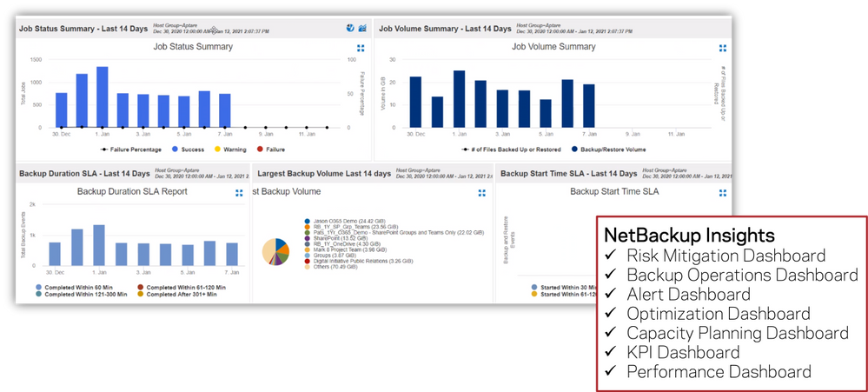The image size is (868, 392).
Task: Select 'RB_1Y_SP_Grp_Teams (23.56 GiB)' legend entry
Action: click(x=350, y=227)
